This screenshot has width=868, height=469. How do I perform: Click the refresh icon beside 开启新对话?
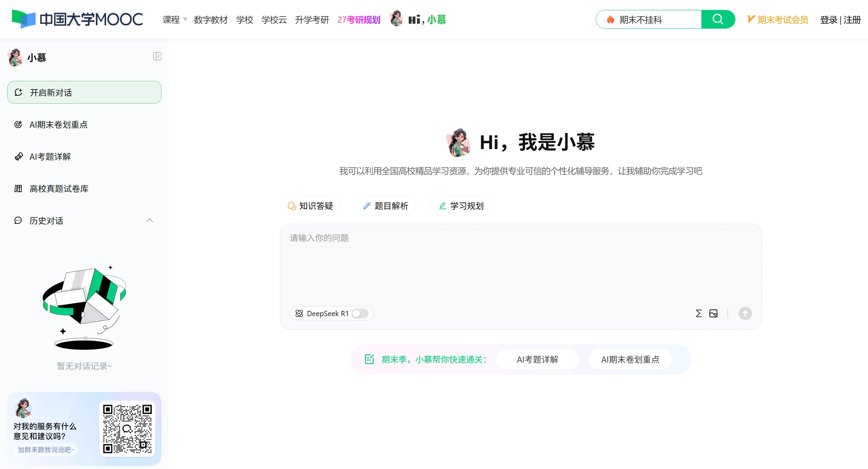click(19, 92)
